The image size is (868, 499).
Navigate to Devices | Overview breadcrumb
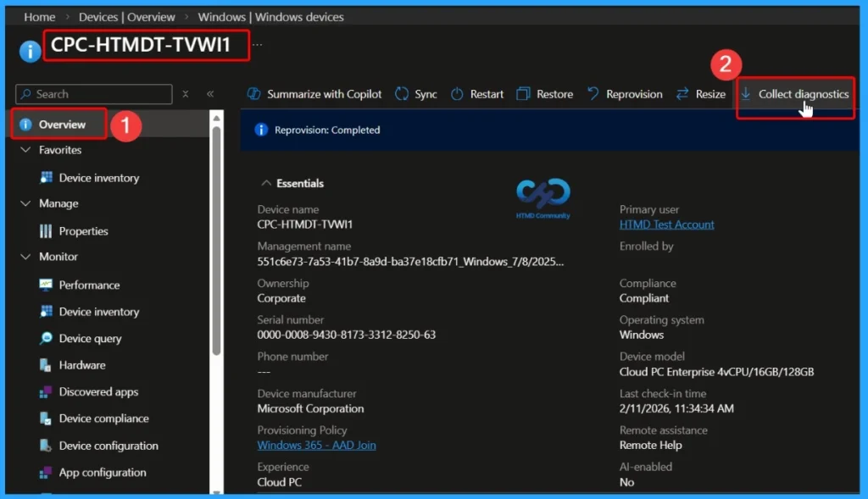[127, 16]
